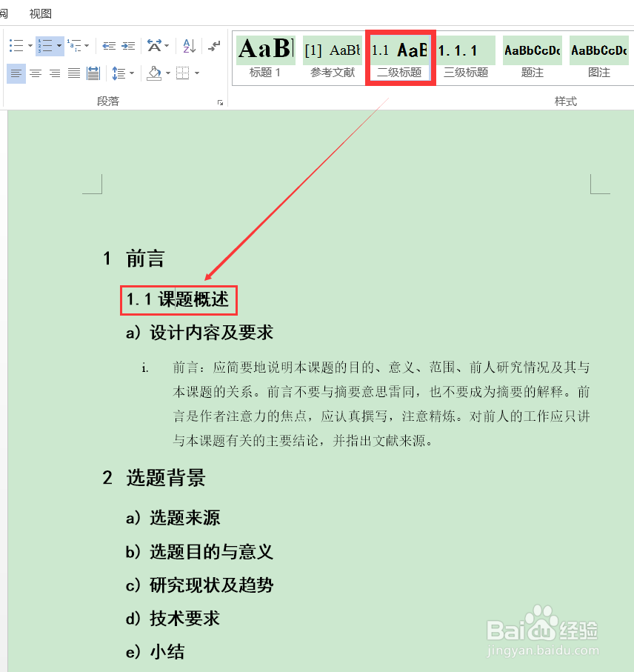Click the decrease indent icon
634x672 pixels.
(109, 45)
